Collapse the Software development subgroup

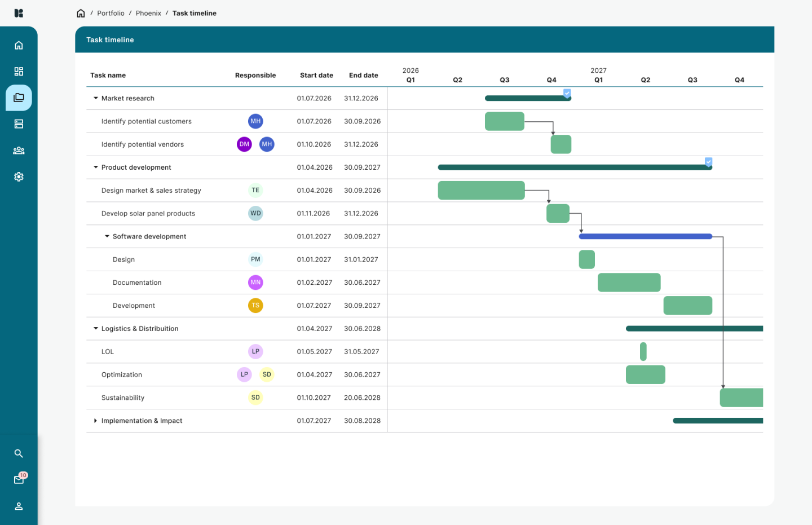[x=107, y=236]
